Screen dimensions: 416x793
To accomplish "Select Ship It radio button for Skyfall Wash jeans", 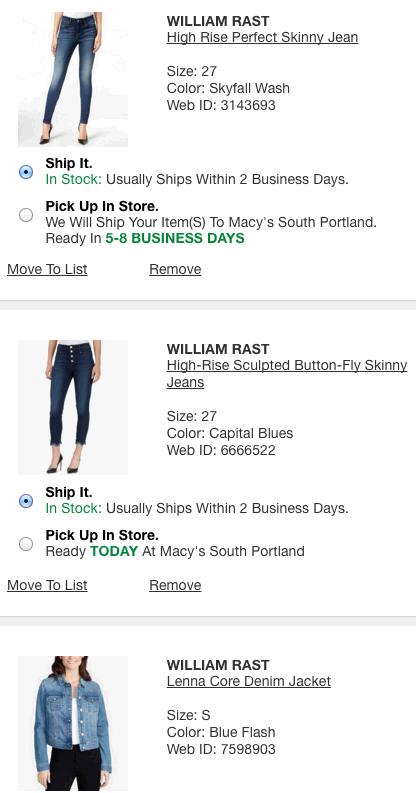I will [x=26, y=172].
